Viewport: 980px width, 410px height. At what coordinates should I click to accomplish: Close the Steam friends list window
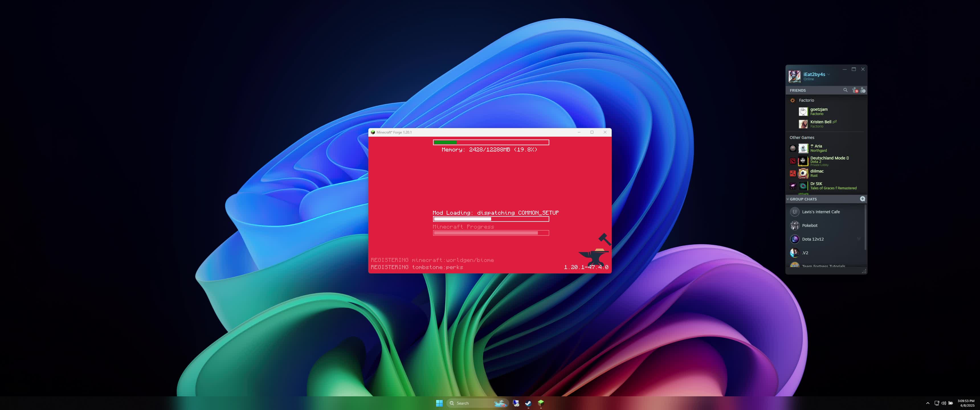click(x=863, y=69)
